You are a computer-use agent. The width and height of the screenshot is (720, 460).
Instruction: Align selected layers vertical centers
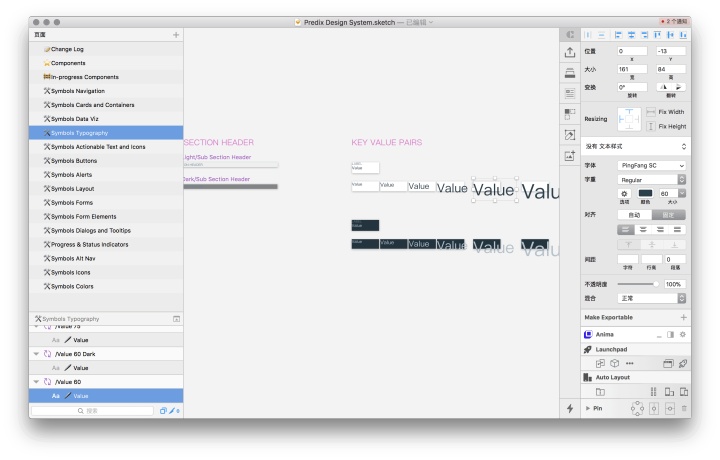[x=670, y=35]
